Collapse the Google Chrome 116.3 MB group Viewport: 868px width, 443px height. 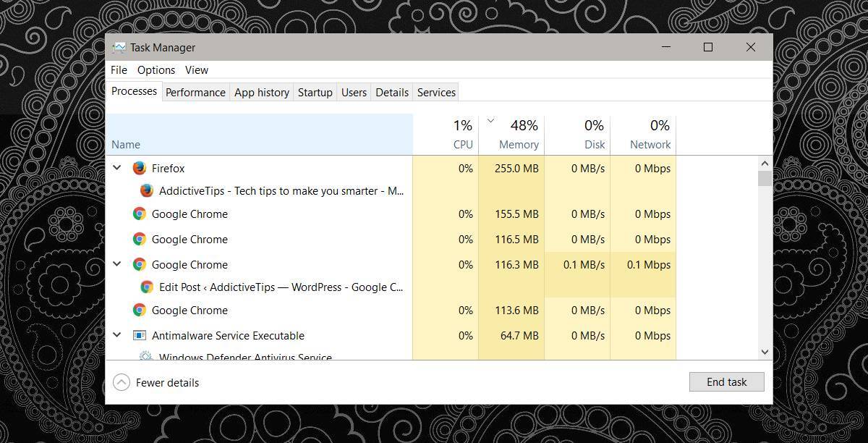[117, 264]
